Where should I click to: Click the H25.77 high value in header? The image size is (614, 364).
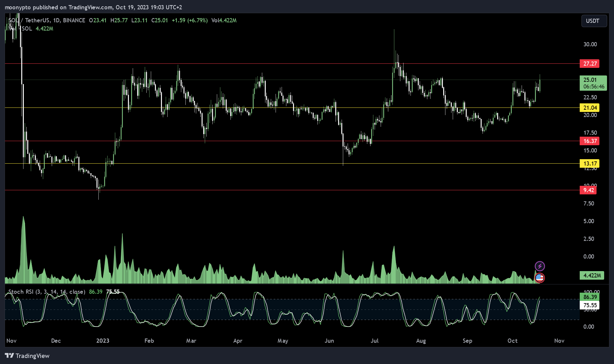(x=119, y=20)
